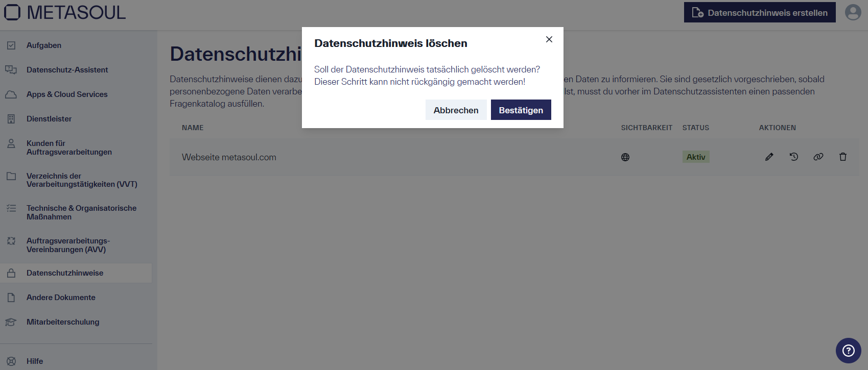This screenshot has width=868, height=370.
Task: Click the Datenschutz-Assistent chat icon
Action: click(x=11, y=70)
